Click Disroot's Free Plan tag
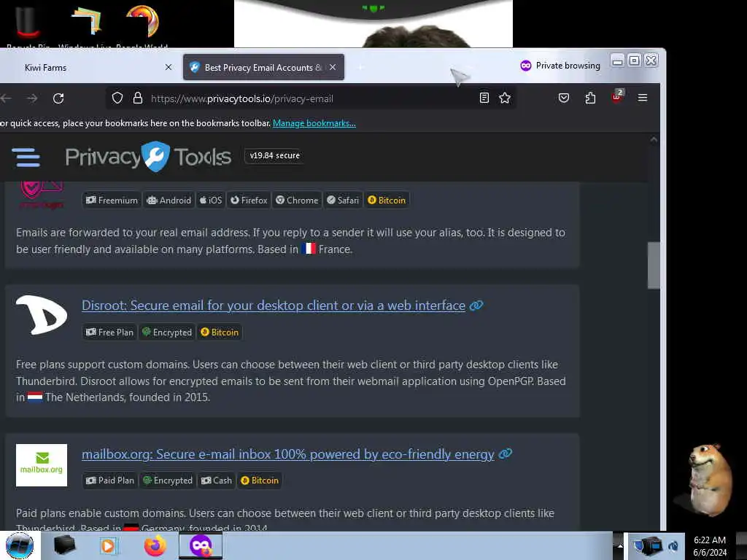This screenshot has width=747, height=560. [x=109, y=332]
